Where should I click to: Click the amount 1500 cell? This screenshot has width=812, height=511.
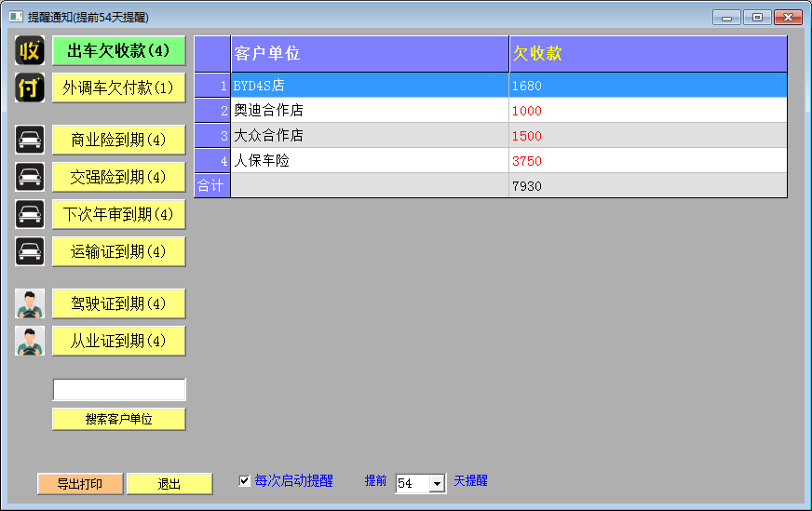pos(648,136)
